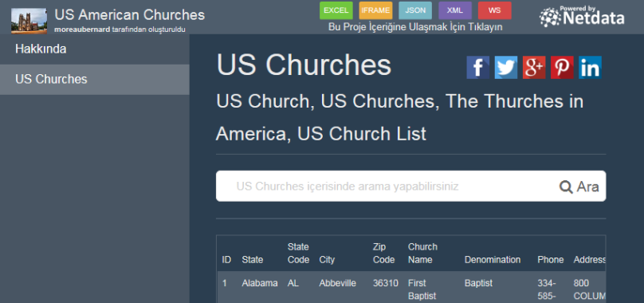Screen dimensions: 644x303
Task: Get data via XML button
Action: tap(455, 10)
